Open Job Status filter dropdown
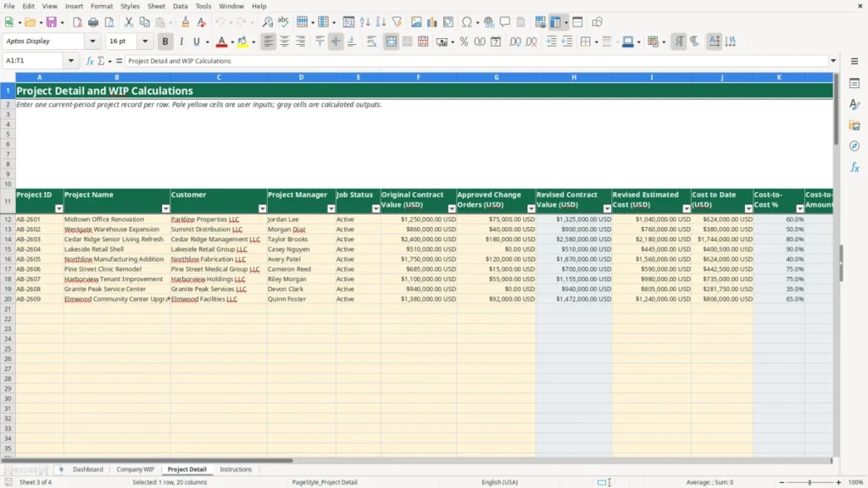The width and height of the screenshot is (868, 488). coord(376,208)
